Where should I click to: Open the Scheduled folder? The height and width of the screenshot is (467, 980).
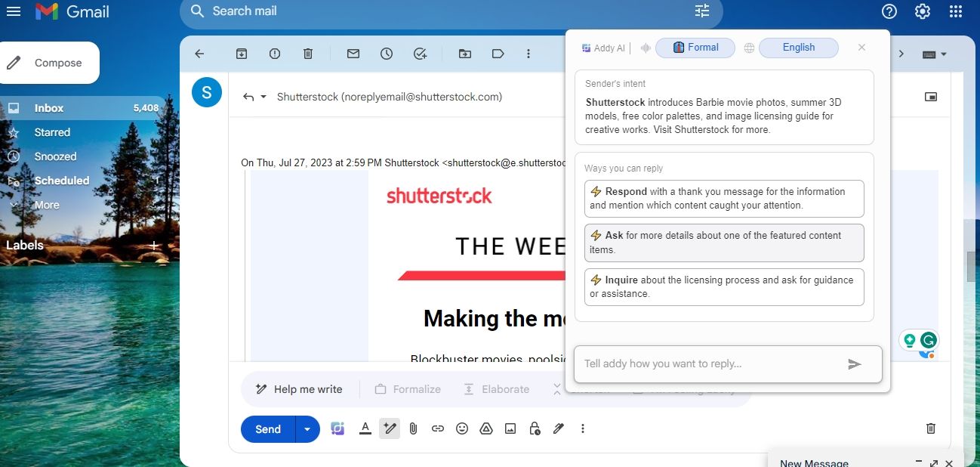click(x=62, y=180)
